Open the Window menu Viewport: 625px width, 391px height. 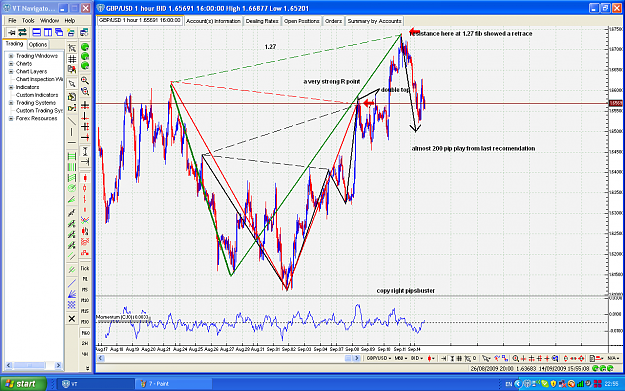point(49,20)
